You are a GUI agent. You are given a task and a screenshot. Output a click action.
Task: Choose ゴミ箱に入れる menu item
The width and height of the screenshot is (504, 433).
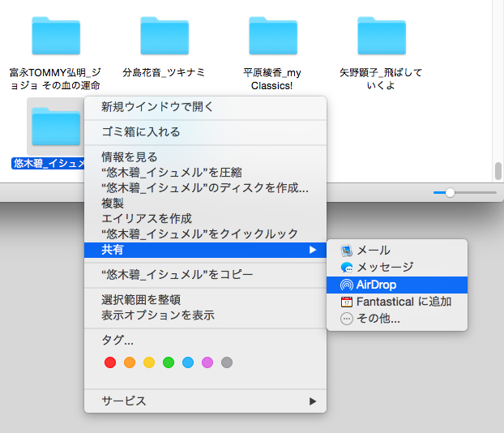click(141, 131)
